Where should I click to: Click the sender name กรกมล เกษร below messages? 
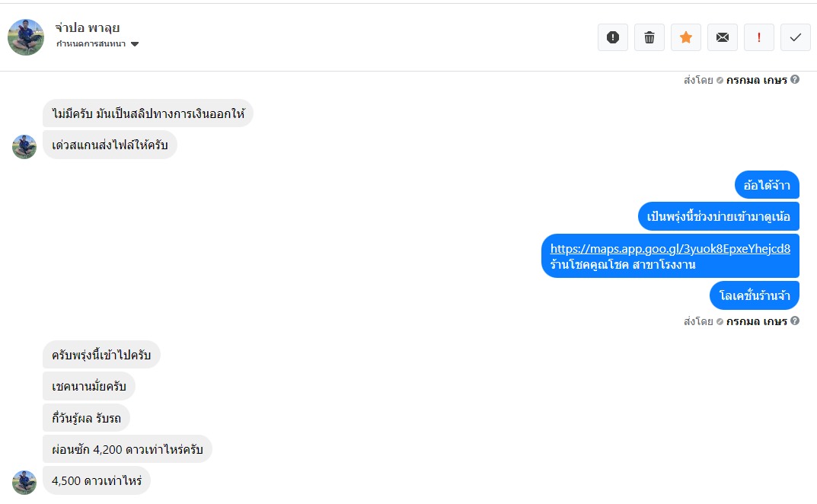point(756,321)
